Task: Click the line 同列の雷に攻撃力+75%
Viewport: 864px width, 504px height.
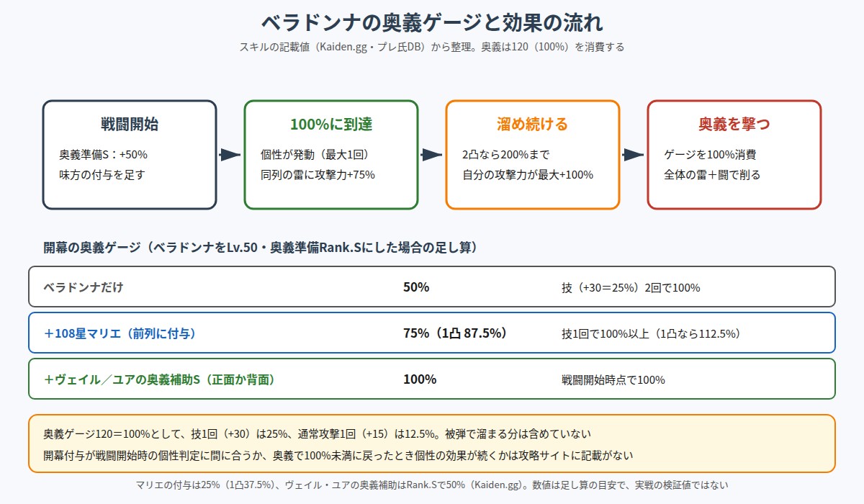Action: tap(318, 175)
